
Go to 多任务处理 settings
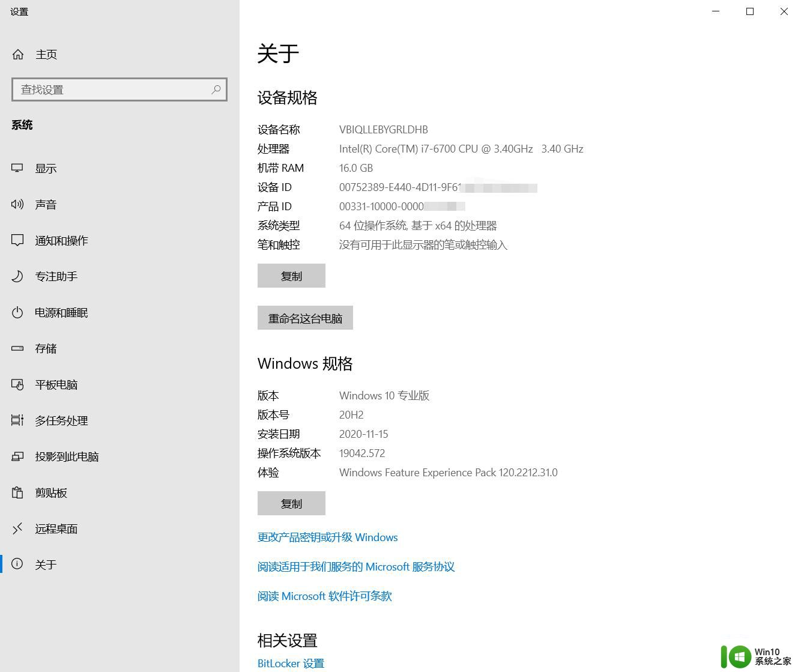click(x=119, y=420)
